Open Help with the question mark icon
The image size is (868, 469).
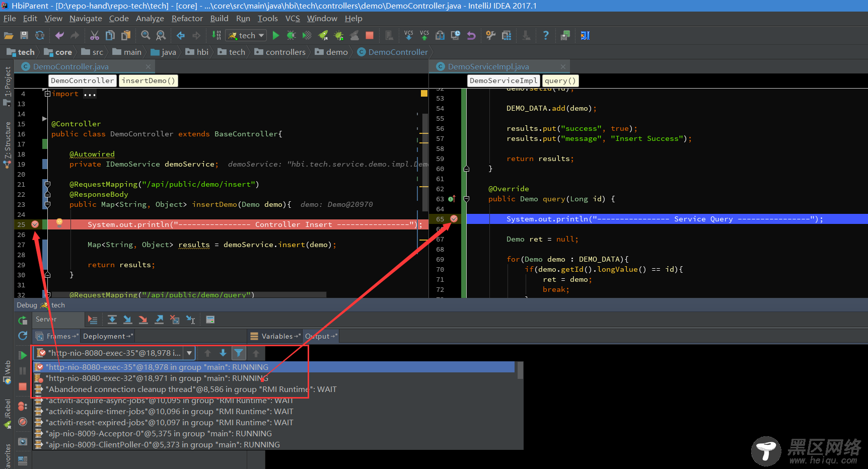[546, 35]
